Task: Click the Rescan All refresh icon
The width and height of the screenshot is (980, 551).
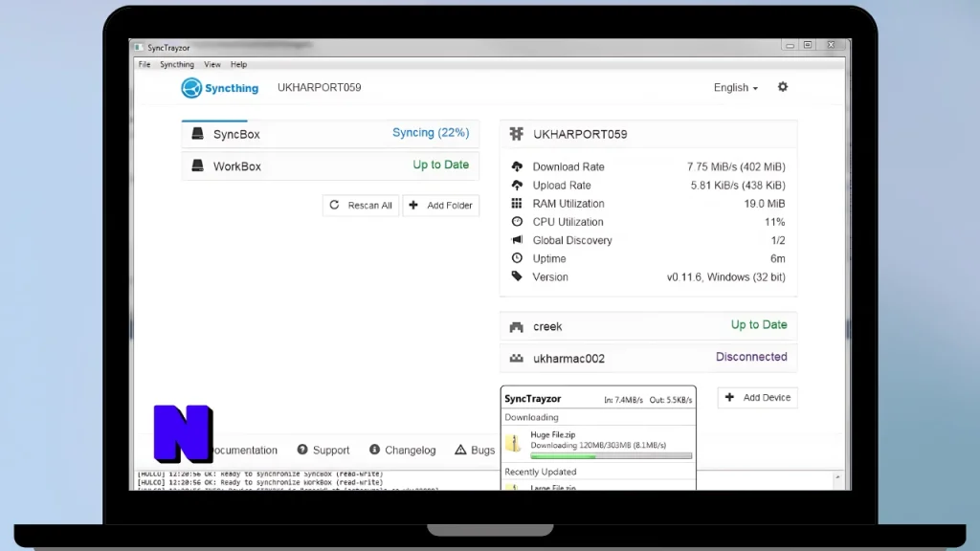Action: (334, 205)
